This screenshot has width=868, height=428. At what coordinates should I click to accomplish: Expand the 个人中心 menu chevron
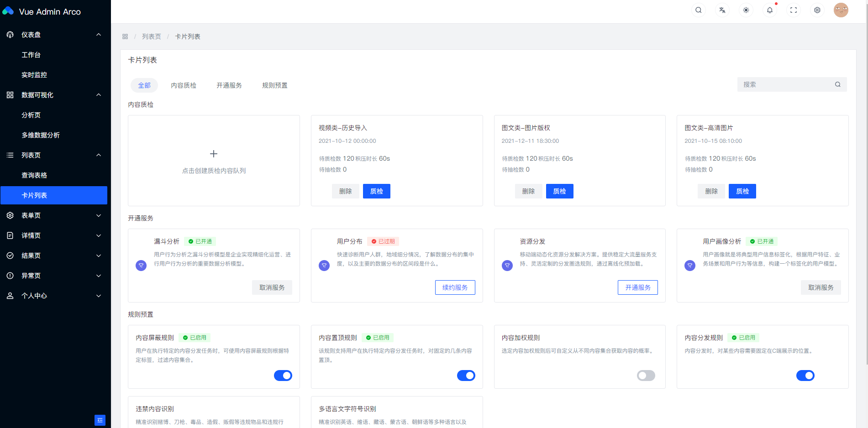(99, 296)
